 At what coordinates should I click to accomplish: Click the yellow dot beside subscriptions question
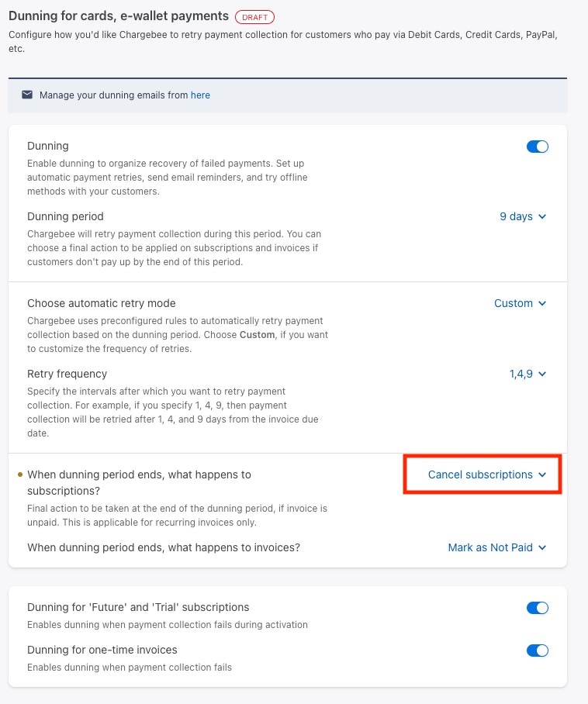click(x=19, y=475)
